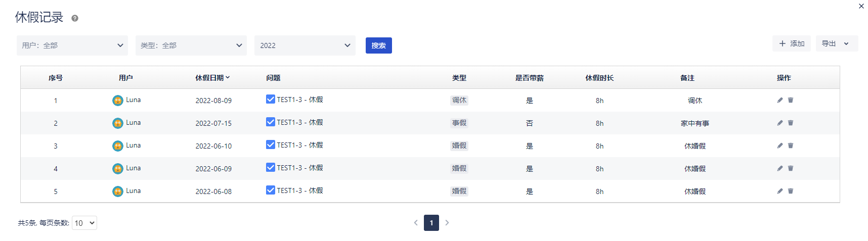The image size is (868, 241).
Task: Click the issue checkbox icon in row 1
Action: coord(271,99)
